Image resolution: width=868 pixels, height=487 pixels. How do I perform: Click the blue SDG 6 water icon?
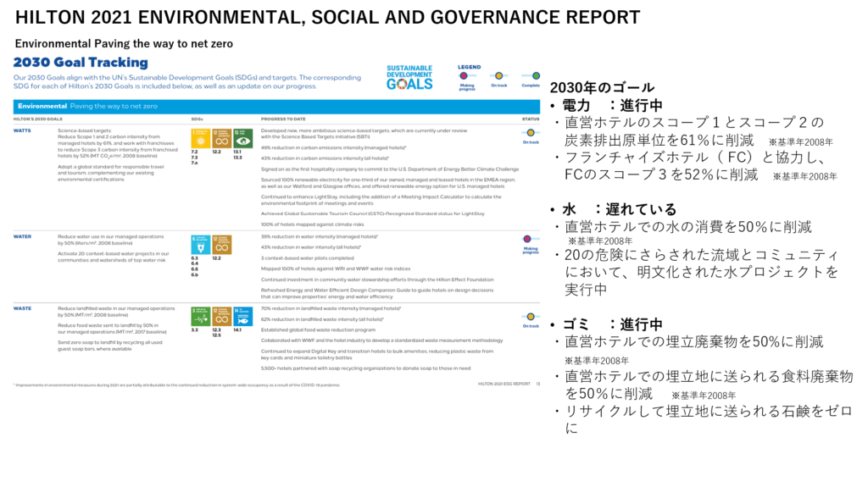pos(200,245)
